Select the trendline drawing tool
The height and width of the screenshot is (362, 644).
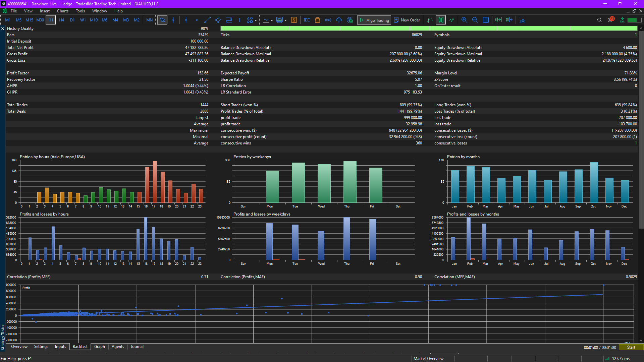(x=207, y=20)
